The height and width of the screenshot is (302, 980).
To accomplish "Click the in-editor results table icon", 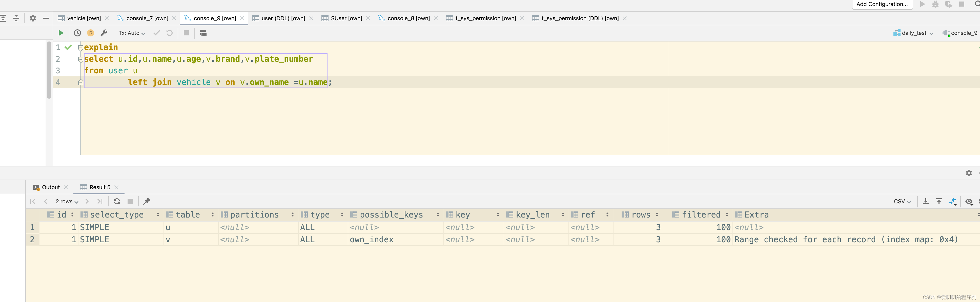I will [203, 33].
